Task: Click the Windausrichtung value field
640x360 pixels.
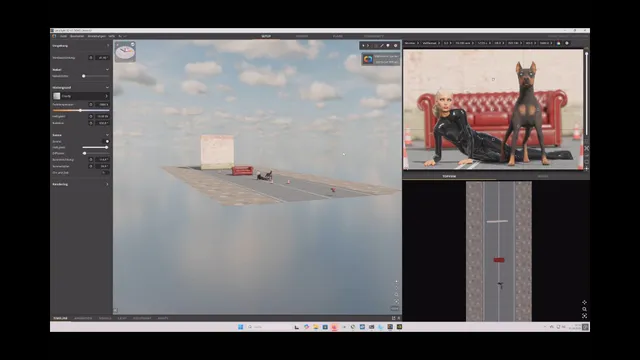Action: 102,58
